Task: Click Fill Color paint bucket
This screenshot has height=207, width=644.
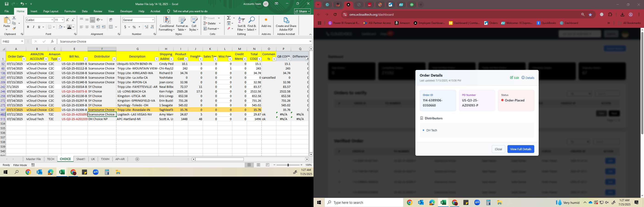Action: tap(60, 27)
